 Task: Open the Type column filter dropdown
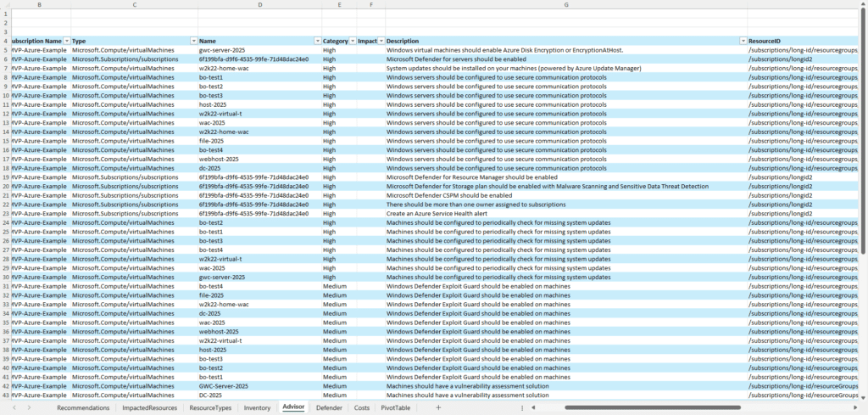point(192,41)
